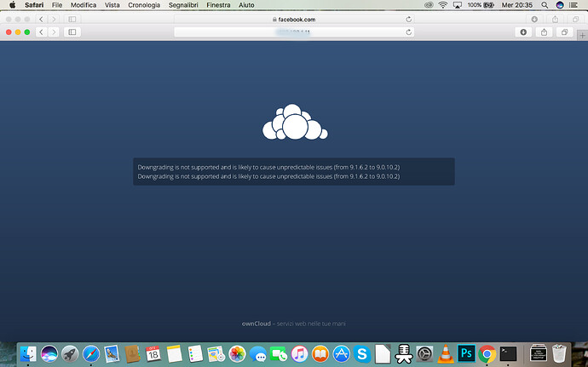Open Notes from the Dock
Image resolution: width=588 pixels, height=367 pixels.
point(175,353)
